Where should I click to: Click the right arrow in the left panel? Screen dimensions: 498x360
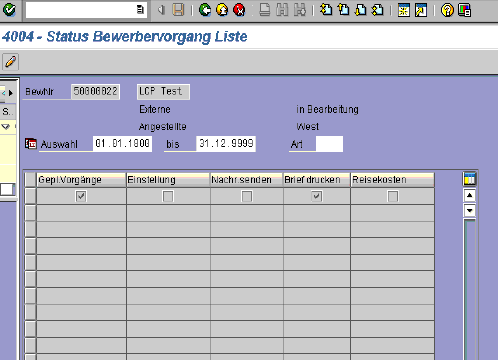11,93
